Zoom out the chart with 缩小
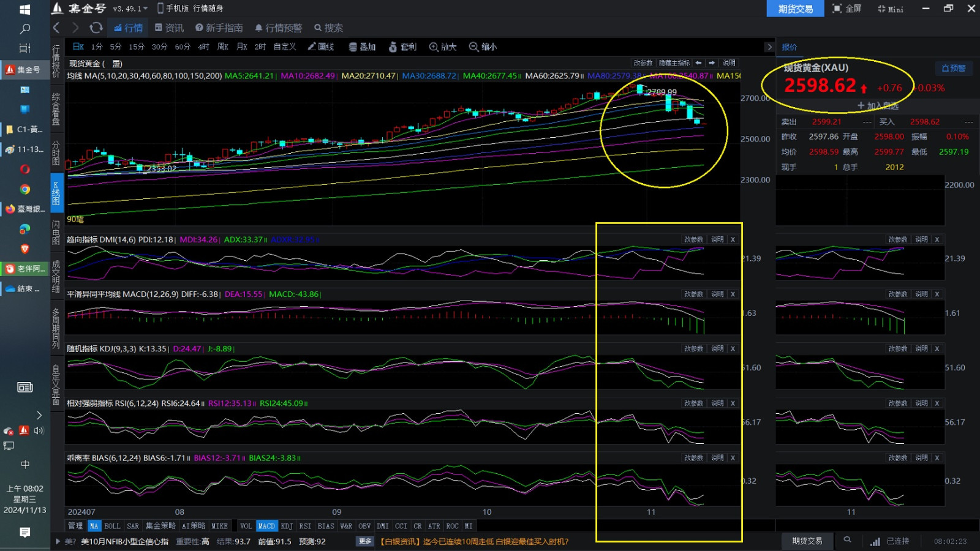Screen dimensions: 980x551 pyautogui.click(x=483, y=47)
